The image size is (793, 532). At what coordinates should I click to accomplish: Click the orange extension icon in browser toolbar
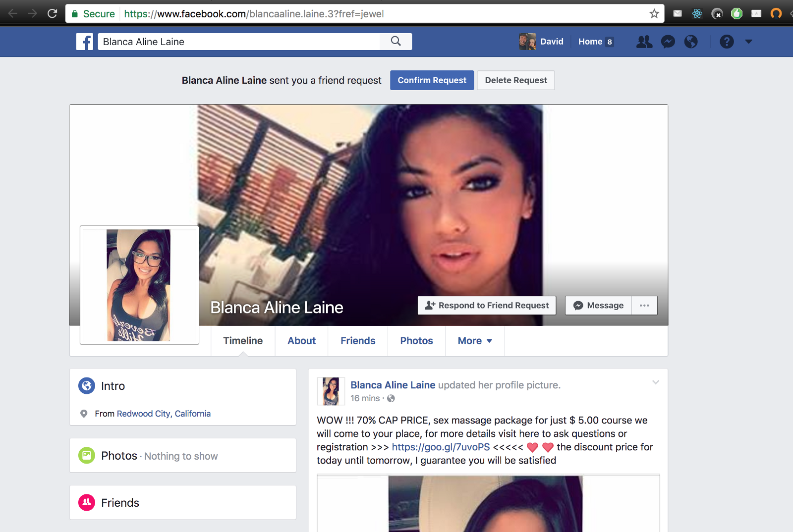click(776, 13)
